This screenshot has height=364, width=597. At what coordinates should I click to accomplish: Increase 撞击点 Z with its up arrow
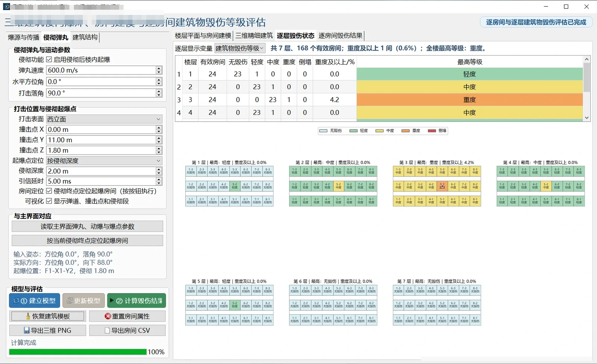(159, 148)
